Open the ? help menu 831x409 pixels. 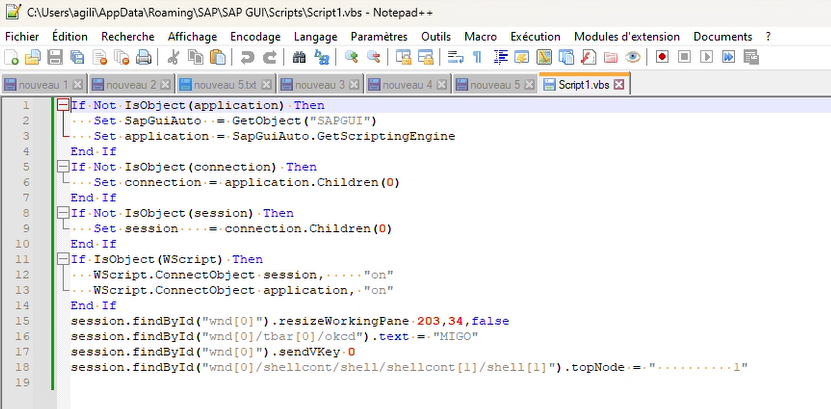click(x=768, y=37)
